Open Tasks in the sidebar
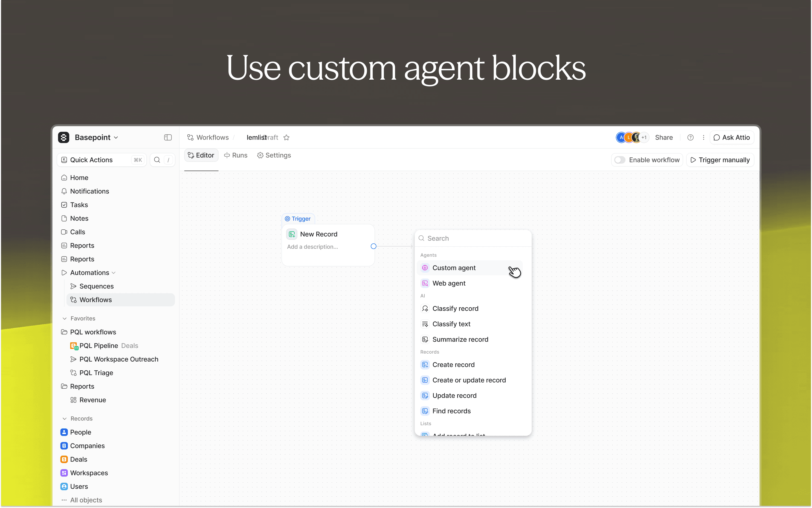The width and height of the screenshot is (812, 508). pyautogui.click(x=79, y=205)
